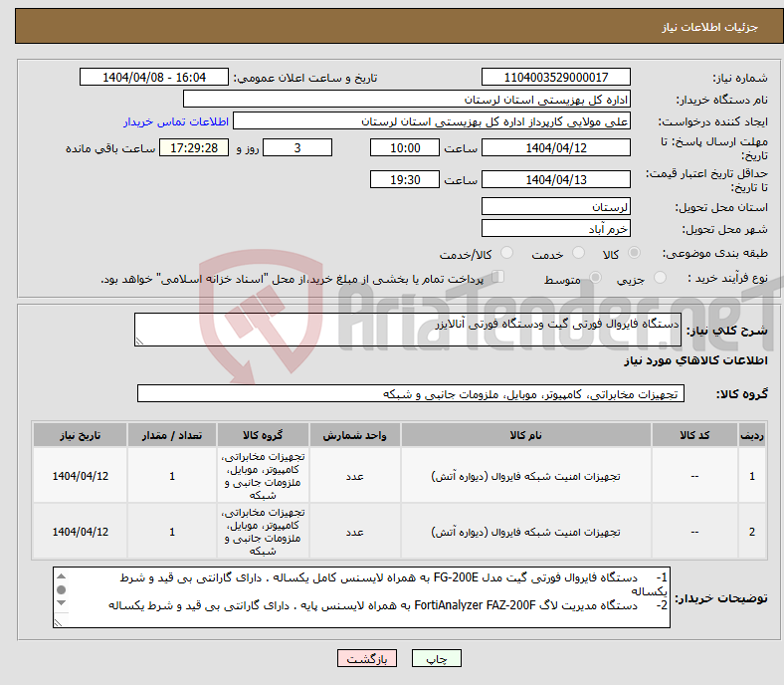Click the buyer notes scroll up arrow
The image size is (784, 685).
(61, 576)
